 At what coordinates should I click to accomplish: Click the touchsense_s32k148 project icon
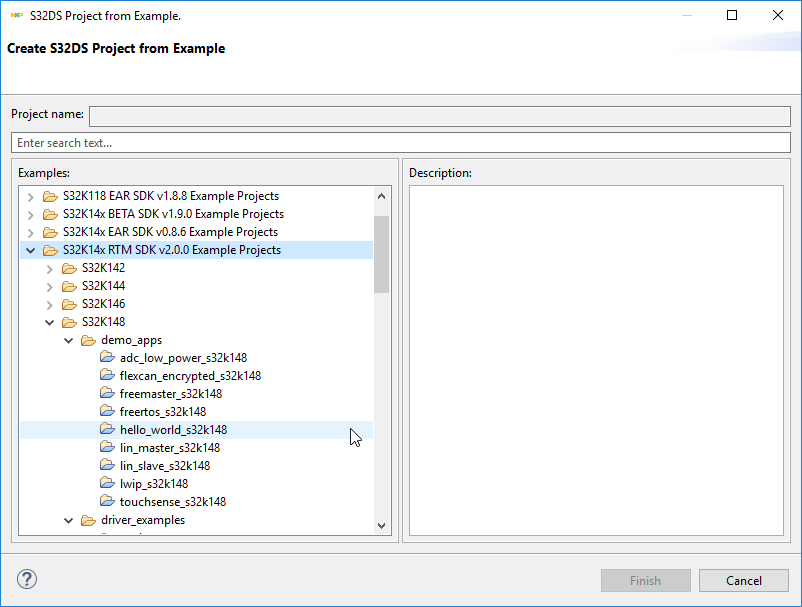[x=107, y=502]
